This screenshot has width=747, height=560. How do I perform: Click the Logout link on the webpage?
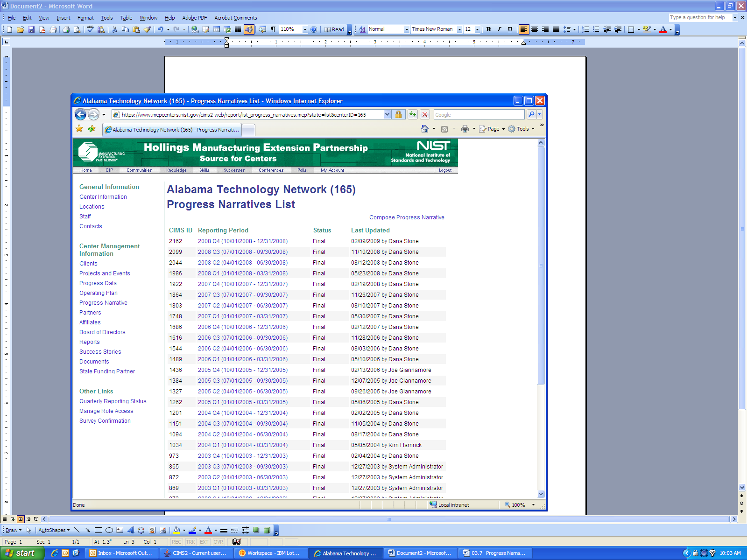pos(445,170)
